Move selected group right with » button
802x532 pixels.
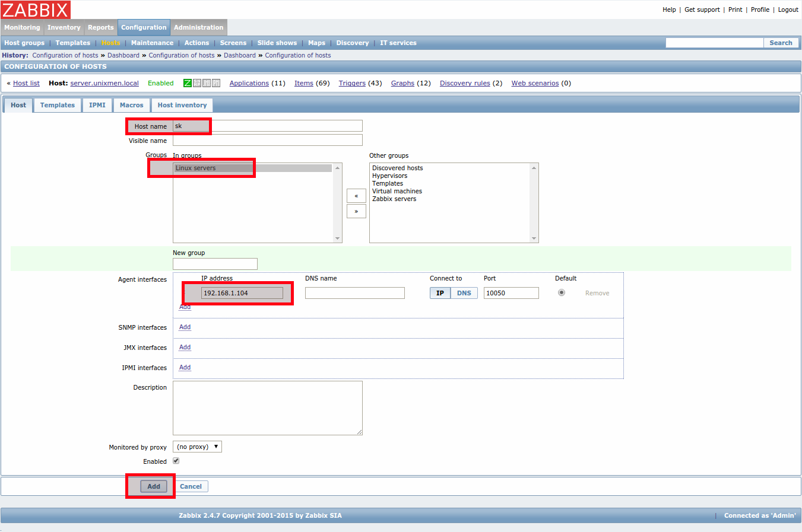[356, 211]
